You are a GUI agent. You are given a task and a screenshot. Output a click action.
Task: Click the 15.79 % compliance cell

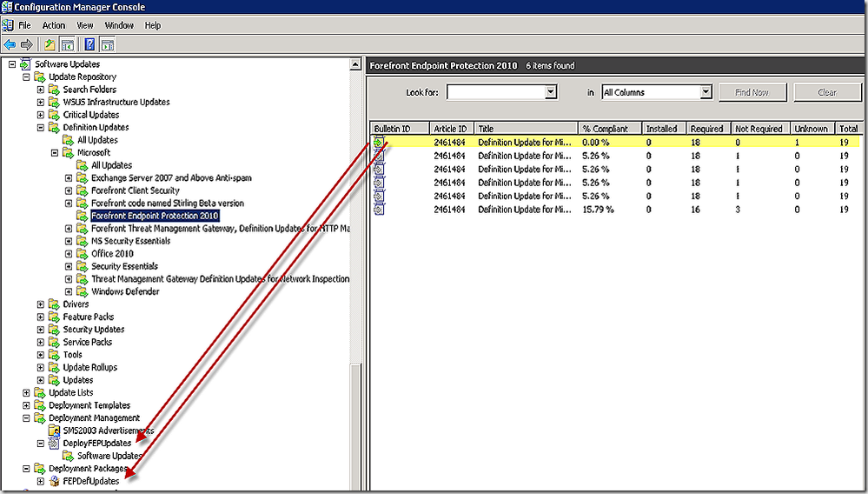pos(598,210)
